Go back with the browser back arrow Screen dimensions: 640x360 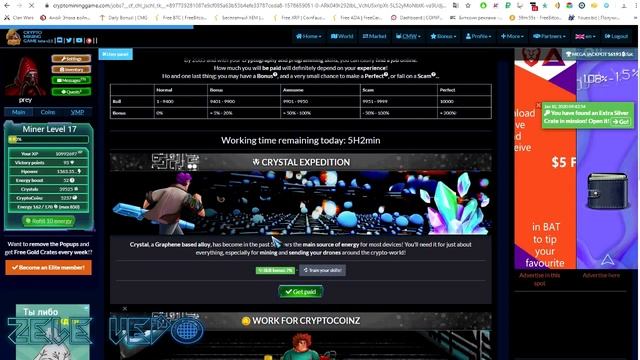click(x=7, y=6)
